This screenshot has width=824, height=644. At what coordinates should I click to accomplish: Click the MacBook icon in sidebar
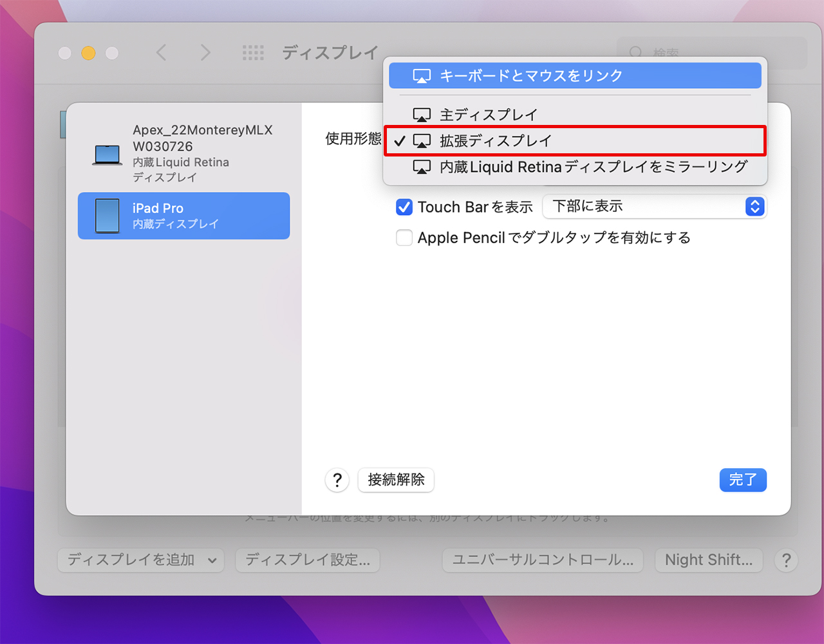[107, 155]
